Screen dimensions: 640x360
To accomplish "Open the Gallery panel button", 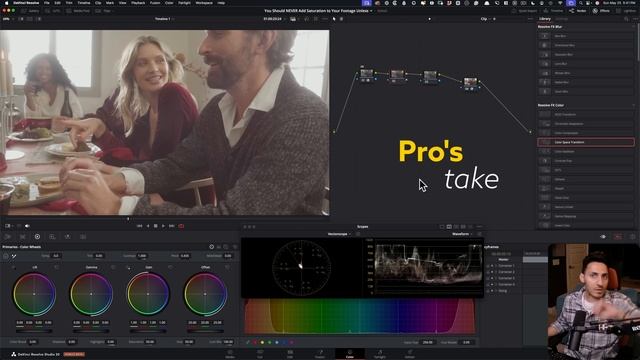I will tap(31, 11).
